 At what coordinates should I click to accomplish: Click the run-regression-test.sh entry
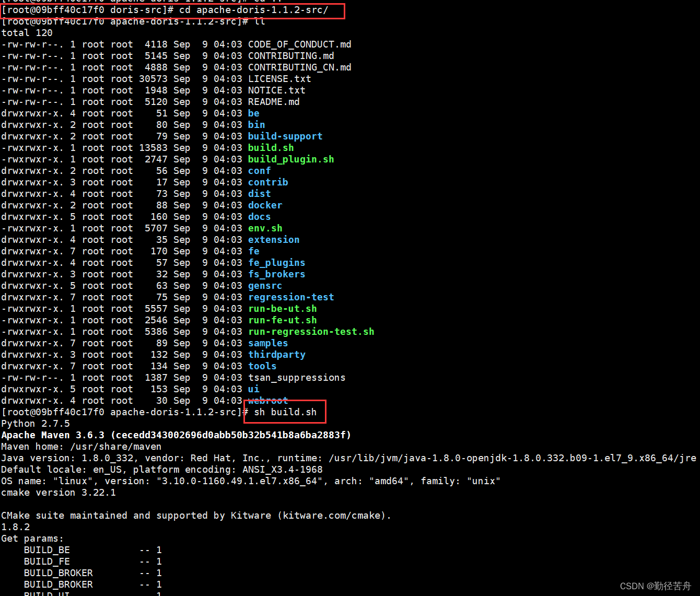pos(311,331)
